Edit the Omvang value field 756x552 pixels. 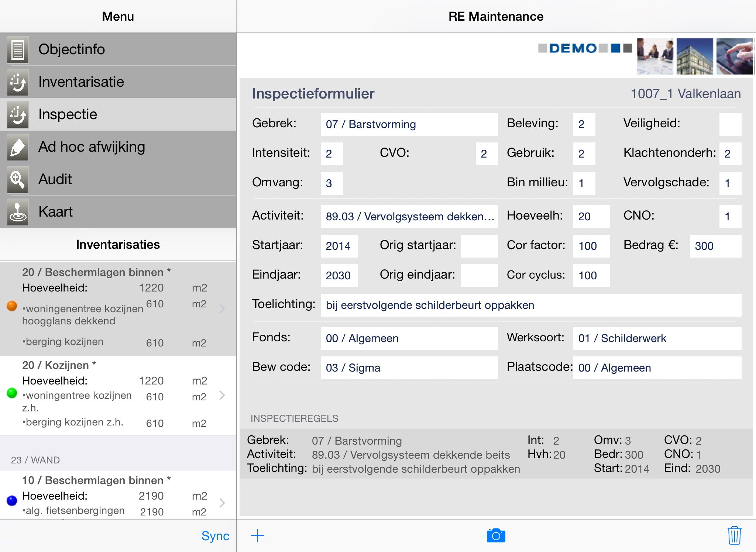point(331,183)
